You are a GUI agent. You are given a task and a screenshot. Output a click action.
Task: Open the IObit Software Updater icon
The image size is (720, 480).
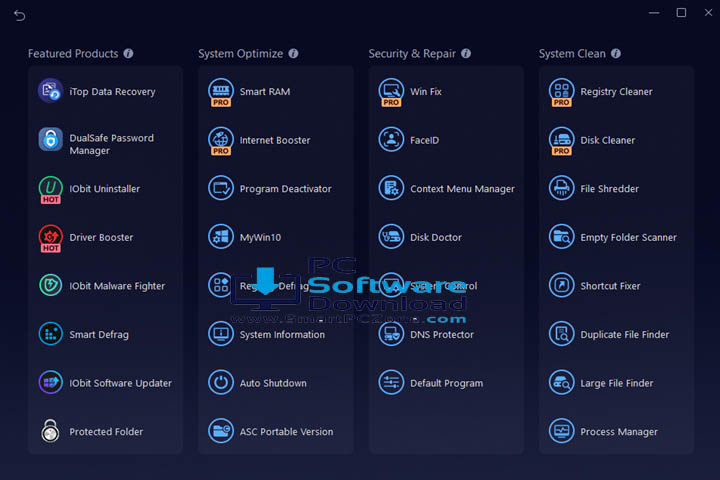pyautogui.click(x=51, y=383)
